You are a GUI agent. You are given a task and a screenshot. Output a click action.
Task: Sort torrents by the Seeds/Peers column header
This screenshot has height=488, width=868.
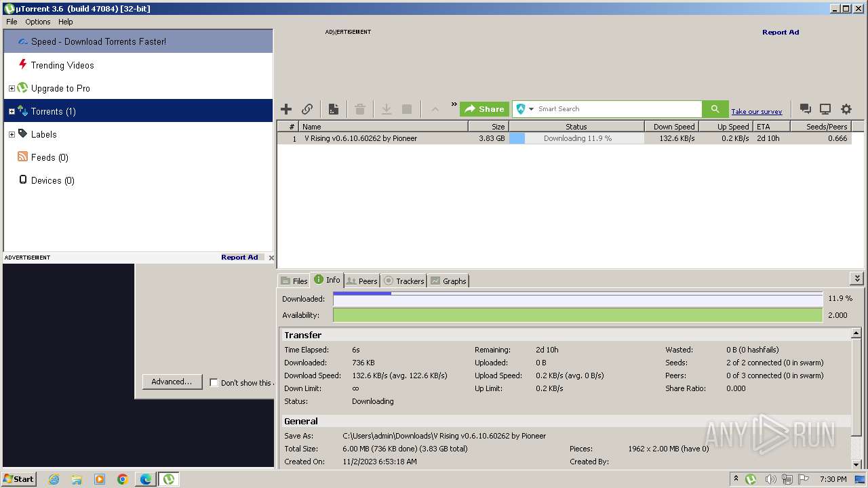pyautogui.click(x=821, y=127)
